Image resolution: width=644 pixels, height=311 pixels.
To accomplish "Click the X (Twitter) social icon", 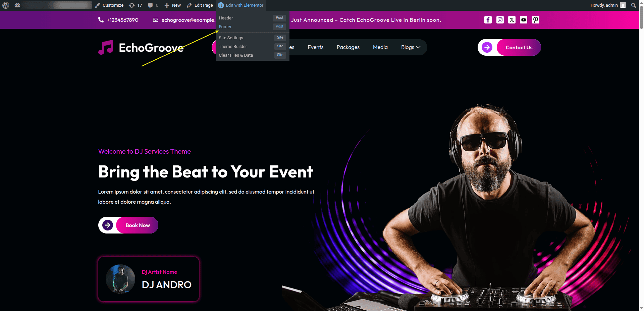I will click(x=512, y=20).
